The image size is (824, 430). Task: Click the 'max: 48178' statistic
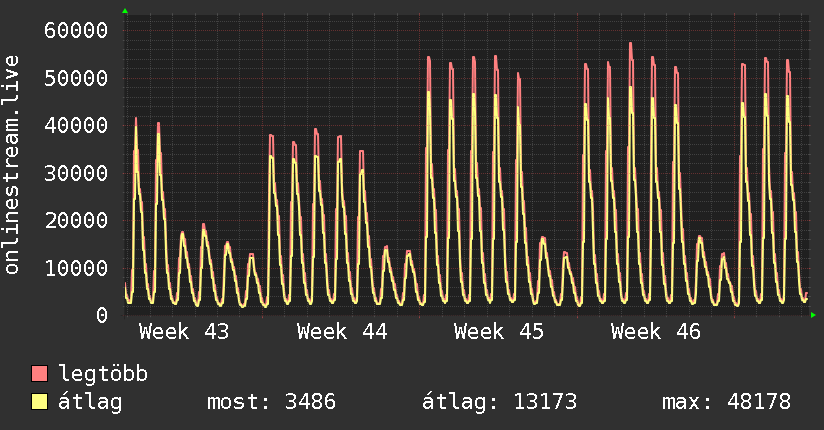point(726,402)
